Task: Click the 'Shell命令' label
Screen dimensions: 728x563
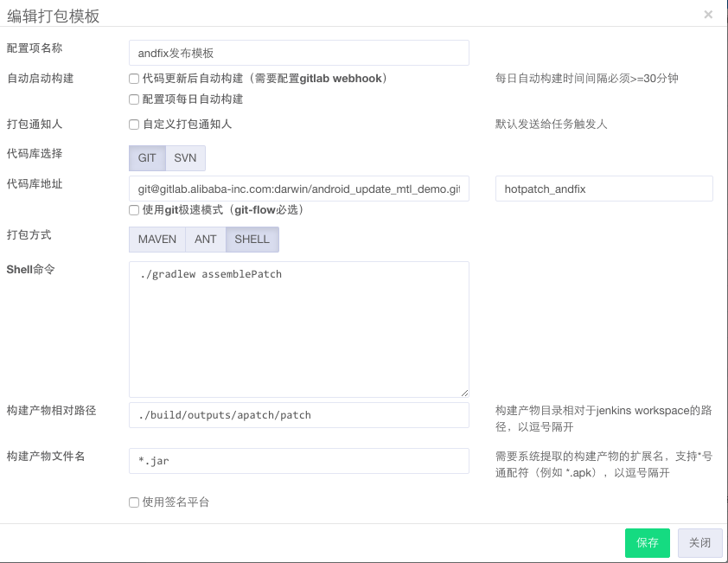Action: (x=30, y=270)
